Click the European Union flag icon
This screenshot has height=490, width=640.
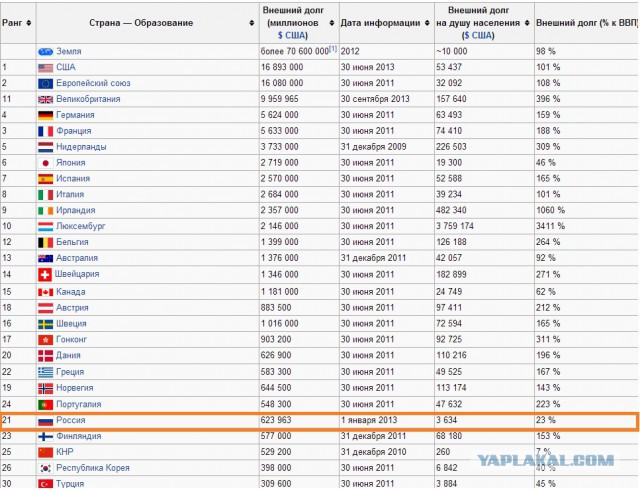click(45, 84)
